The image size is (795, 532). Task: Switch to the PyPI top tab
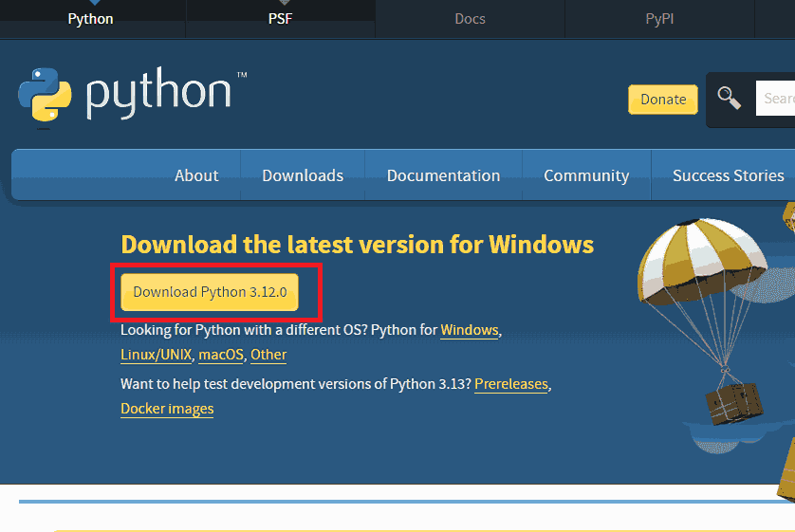[x=659, y=19]
